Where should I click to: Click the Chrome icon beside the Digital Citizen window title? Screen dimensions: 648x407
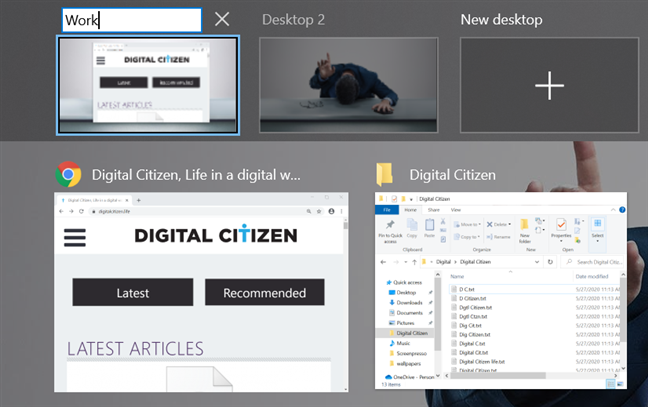[68, 174]
